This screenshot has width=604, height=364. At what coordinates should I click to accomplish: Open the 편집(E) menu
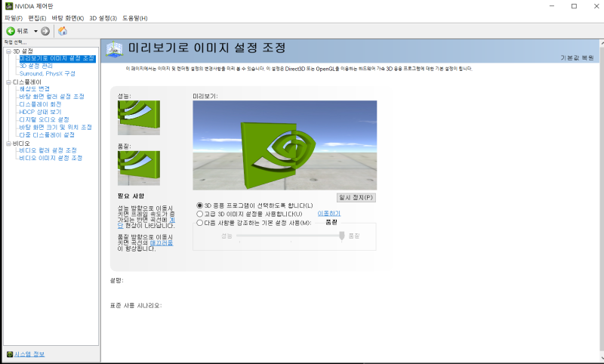tap(37, 18)
